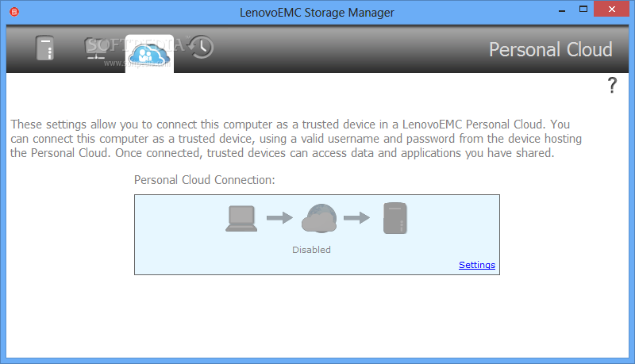
Task: Open the backup history clock tab
Action: (202, 47)
